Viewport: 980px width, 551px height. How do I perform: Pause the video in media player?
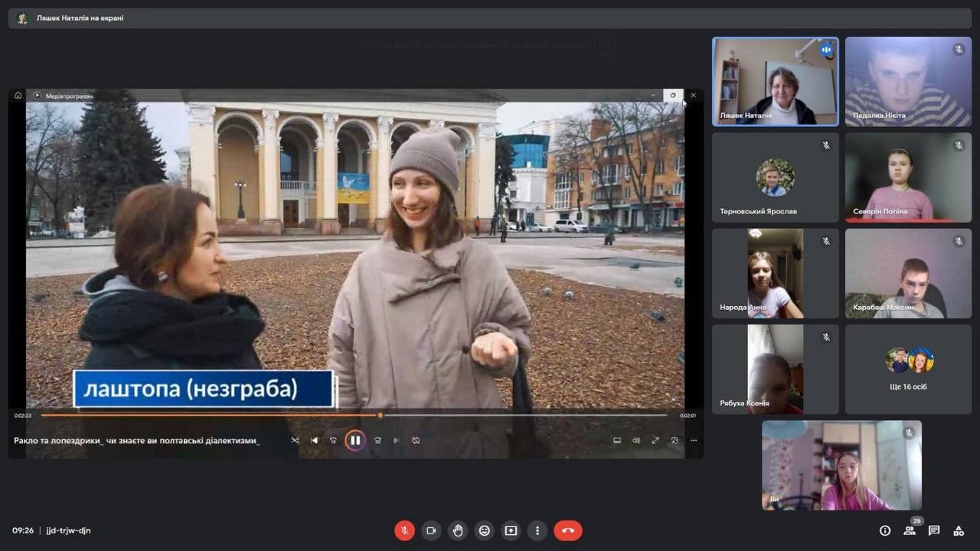tap(354, 440)
